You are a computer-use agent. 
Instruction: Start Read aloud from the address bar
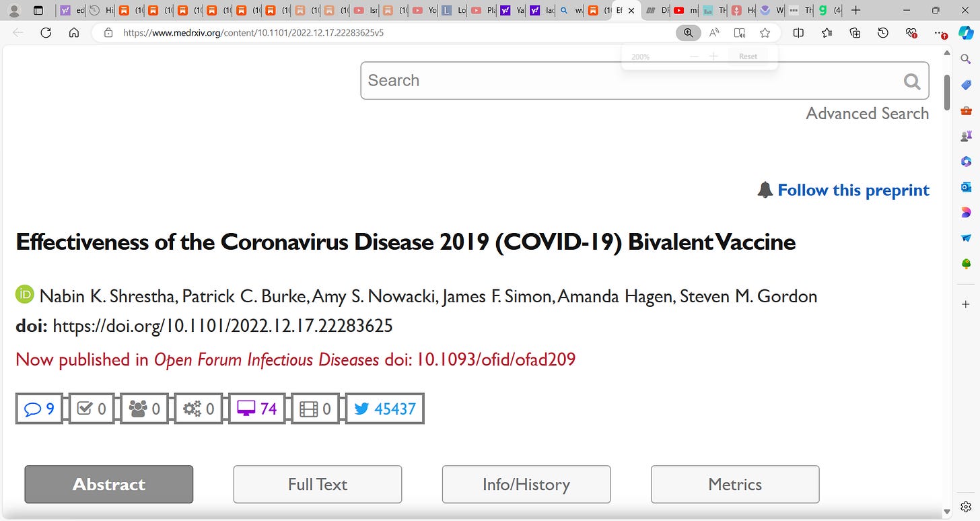click(x=714, y=32)
